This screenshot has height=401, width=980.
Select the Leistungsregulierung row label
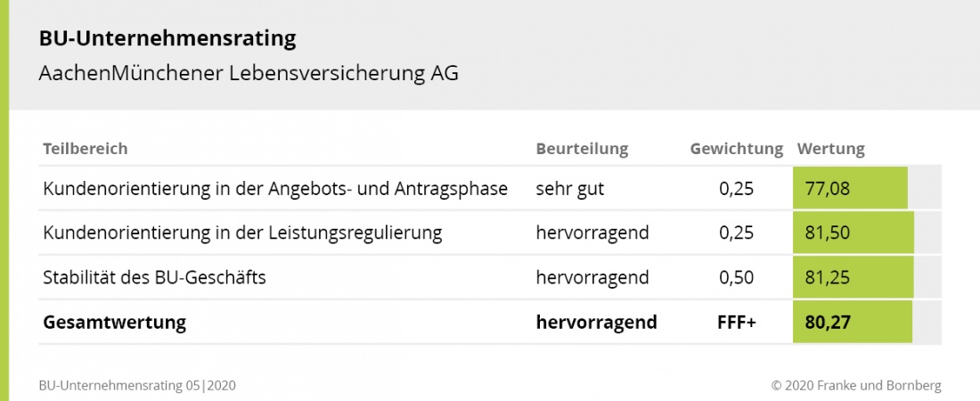point(242,233)
